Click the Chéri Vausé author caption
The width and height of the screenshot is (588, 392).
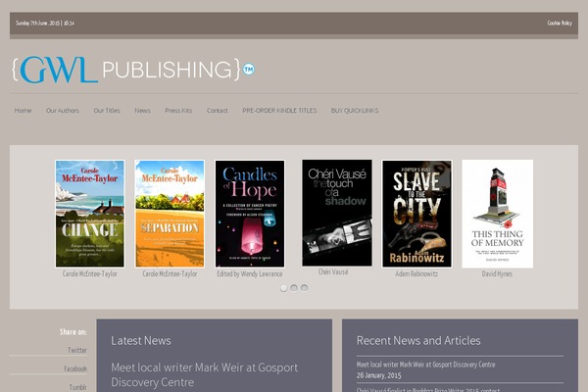(333, 271)
